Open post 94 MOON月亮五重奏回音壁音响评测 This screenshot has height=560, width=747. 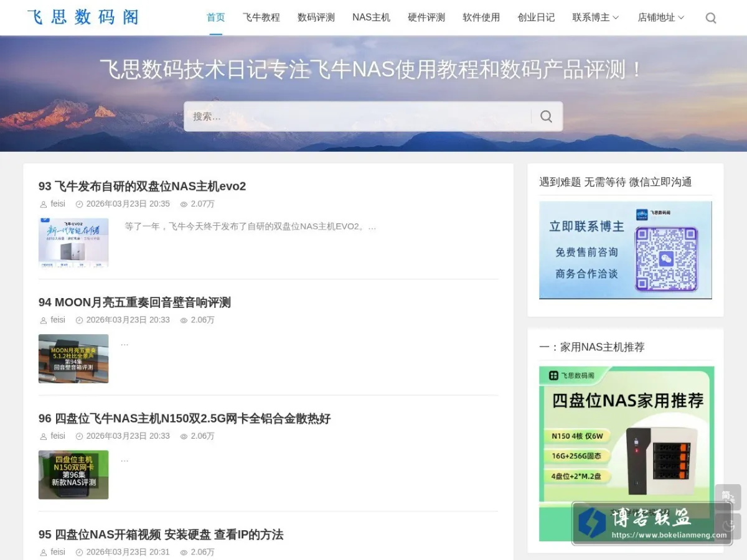click(134, 302)
